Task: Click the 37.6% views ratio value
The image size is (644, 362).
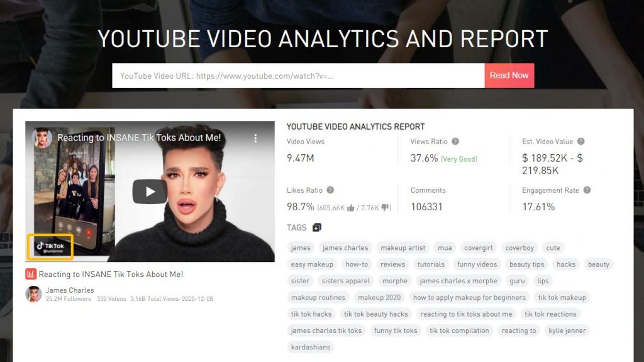Action: click(x=425, y=158)
